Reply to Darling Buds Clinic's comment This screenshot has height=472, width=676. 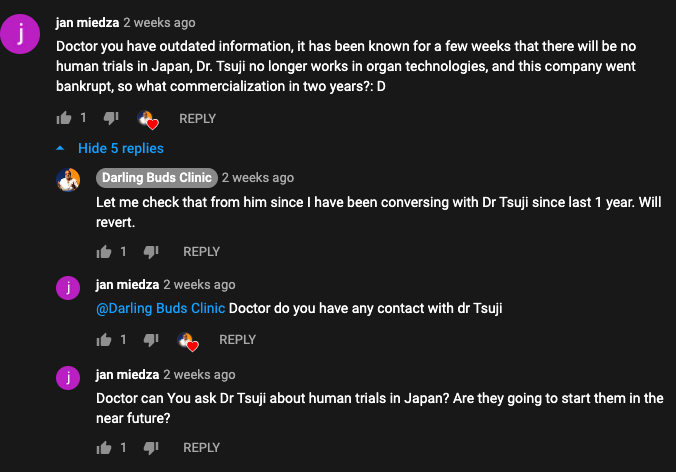[201, 252]
